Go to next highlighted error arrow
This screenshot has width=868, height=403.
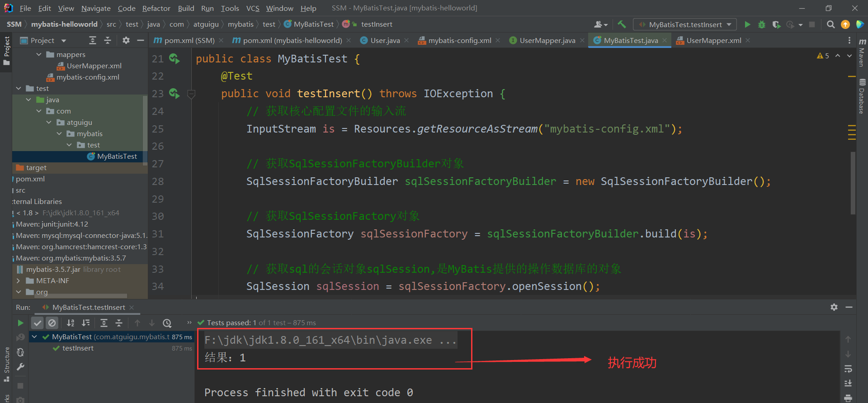849,56
